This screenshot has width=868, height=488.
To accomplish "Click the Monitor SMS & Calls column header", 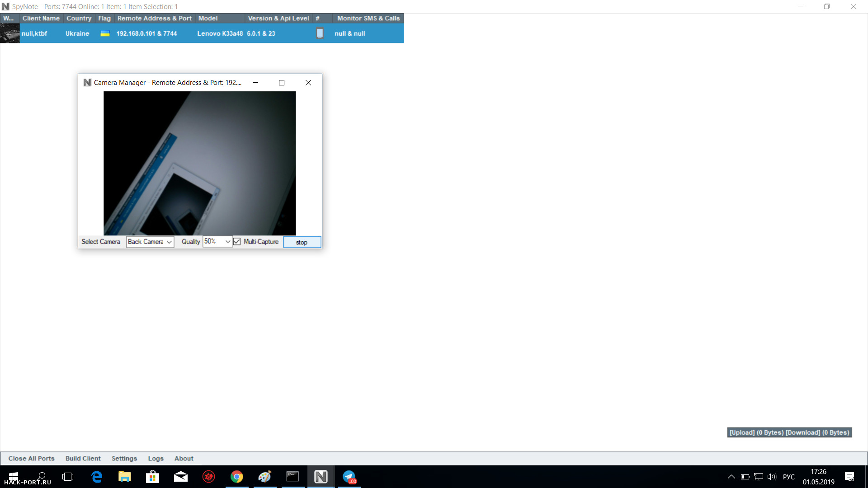I will coord(368,18).
